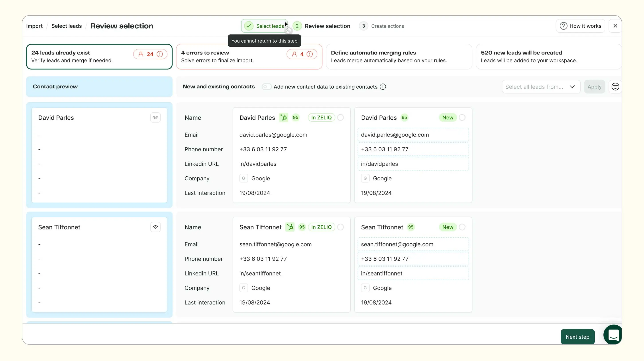This screenshot has height=361, width=644.
Task: Click the Next step button
Action: tap(577, 337)
